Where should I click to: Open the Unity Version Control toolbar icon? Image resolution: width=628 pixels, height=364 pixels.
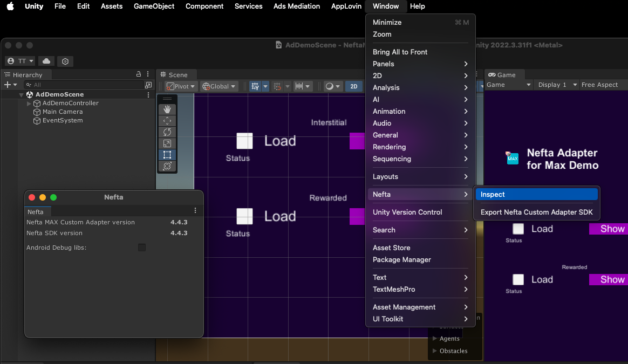pyautogui.click(x=65, y=61)
